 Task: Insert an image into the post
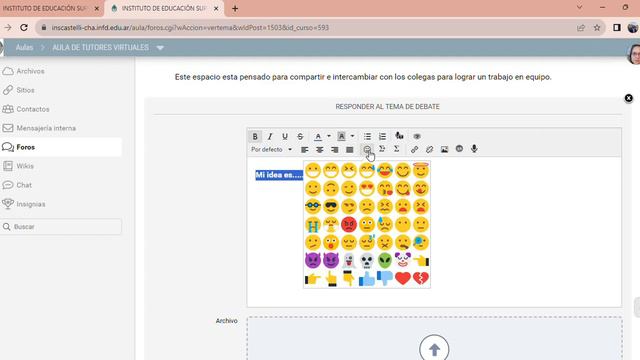[x=444, y=149]
